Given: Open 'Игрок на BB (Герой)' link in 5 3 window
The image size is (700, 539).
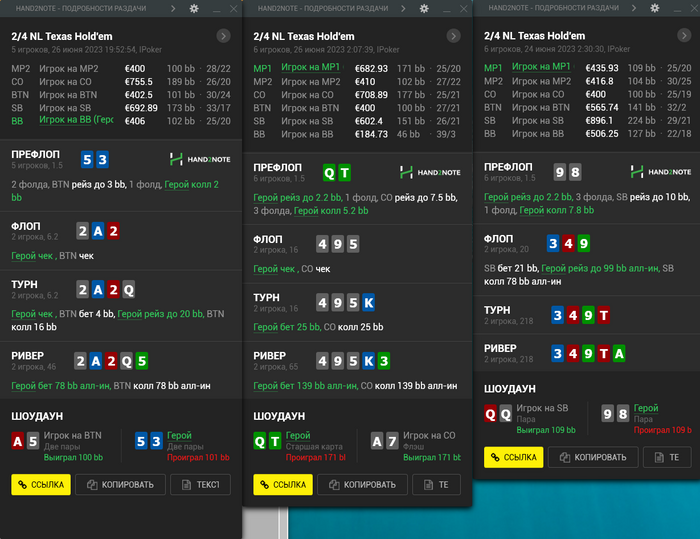Looking at the screenshot, I should (76, 120).
